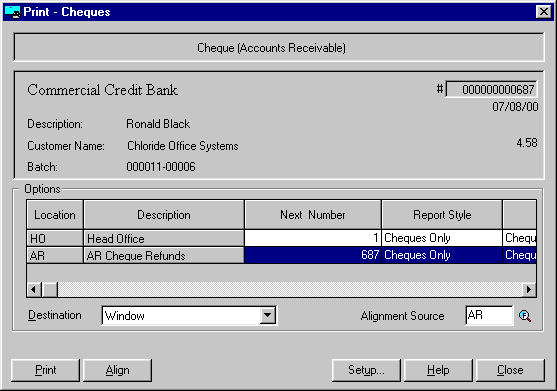Image resolution: width=557 pixels, height=391 pixels.
Task: Click the Alignment Source finder magnifier icon
Action: click(x=525, y=315)
